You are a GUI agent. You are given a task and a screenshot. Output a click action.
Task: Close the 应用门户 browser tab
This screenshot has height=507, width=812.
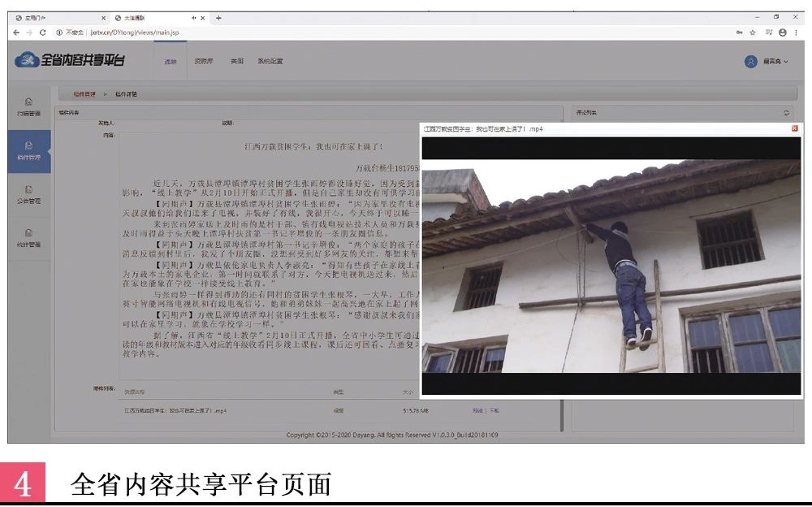click(x=104, y=18)
